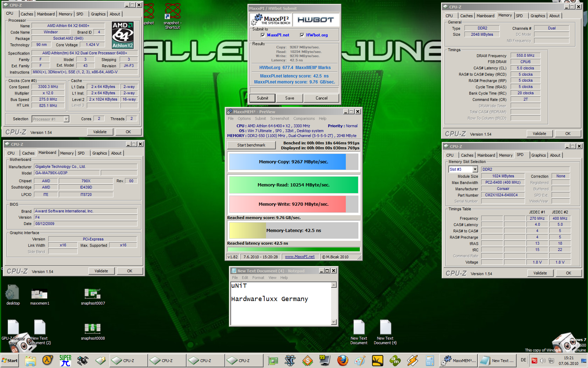The width and height of the screenshot is (588, 368).
Task: Launch Super Pi from the taskbar
Action: click(65, 360)
